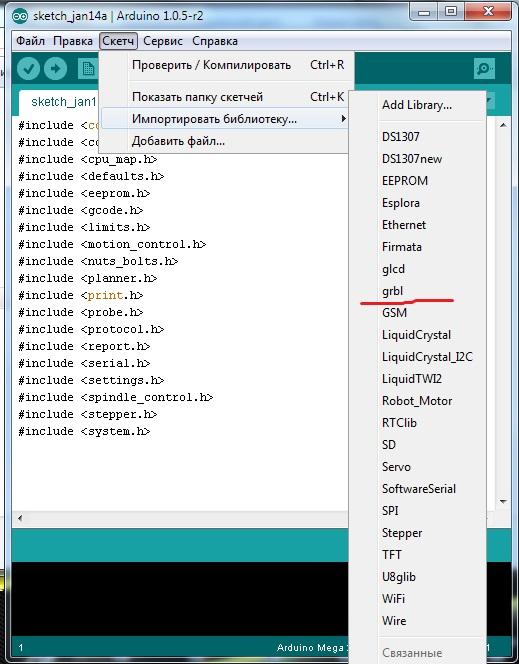The width and height of the screenshot is (519, 664).
Task: Select the Firmata library
Action: tap(417, 247)
